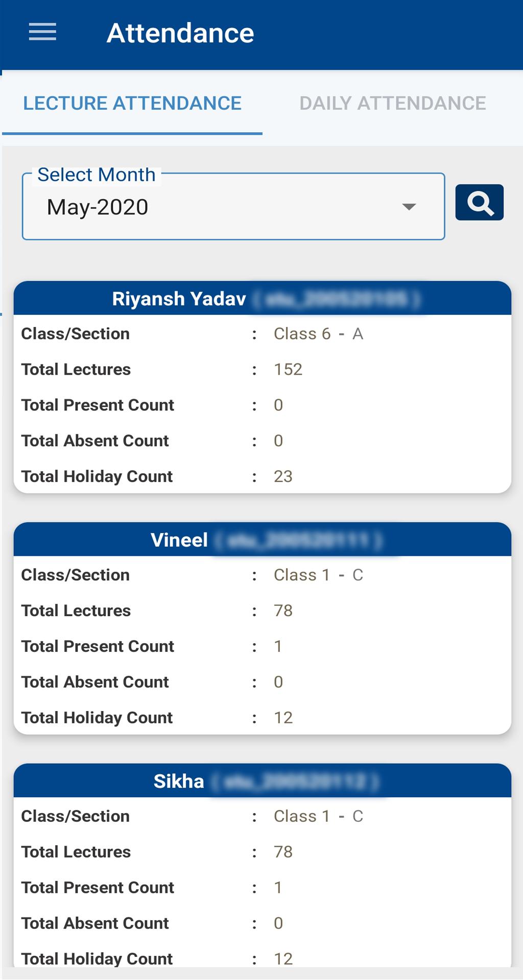The height and width of the screenshot is (980, 523).
Task: Open Riyansh Yadav's attendance card header
Action: coord(263,299)
